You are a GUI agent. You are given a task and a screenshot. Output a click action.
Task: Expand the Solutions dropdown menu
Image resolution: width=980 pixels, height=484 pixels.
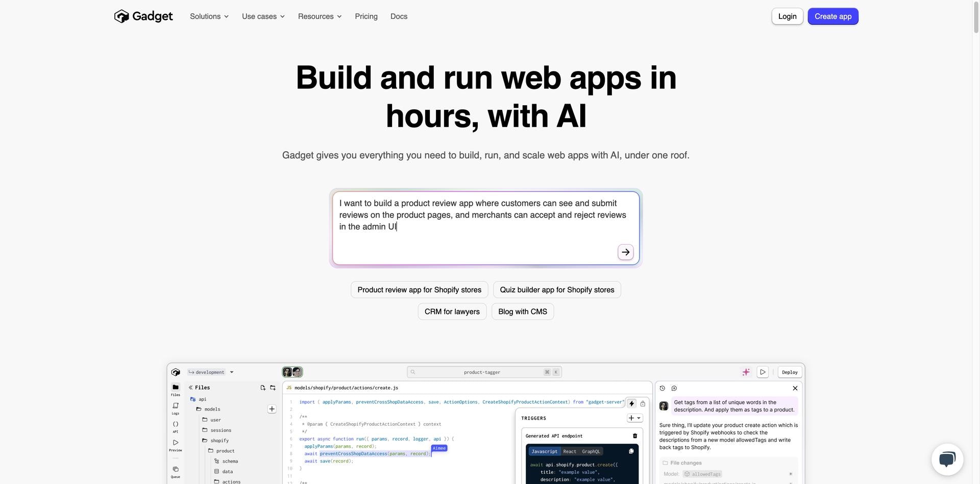click(209, 16)
